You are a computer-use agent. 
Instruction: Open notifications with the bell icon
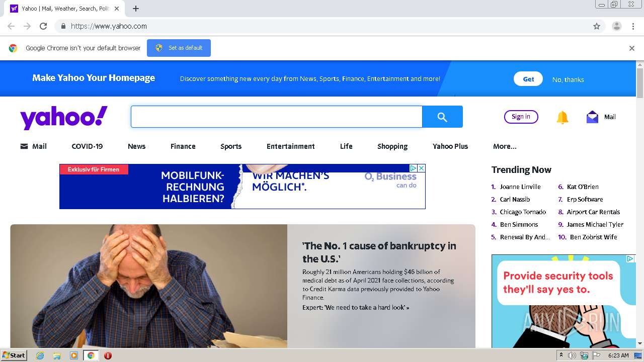pyautogui.click(x=562, y=117)
